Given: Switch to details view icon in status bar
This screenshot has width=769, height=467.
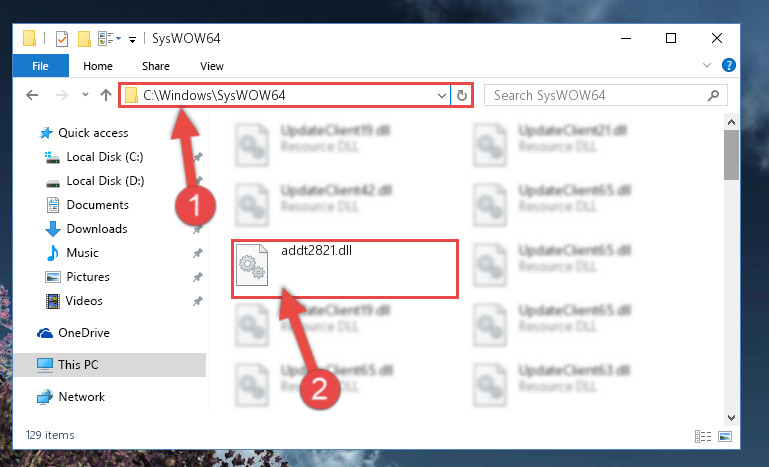Looking at the screenshot, I should point(703,436).
